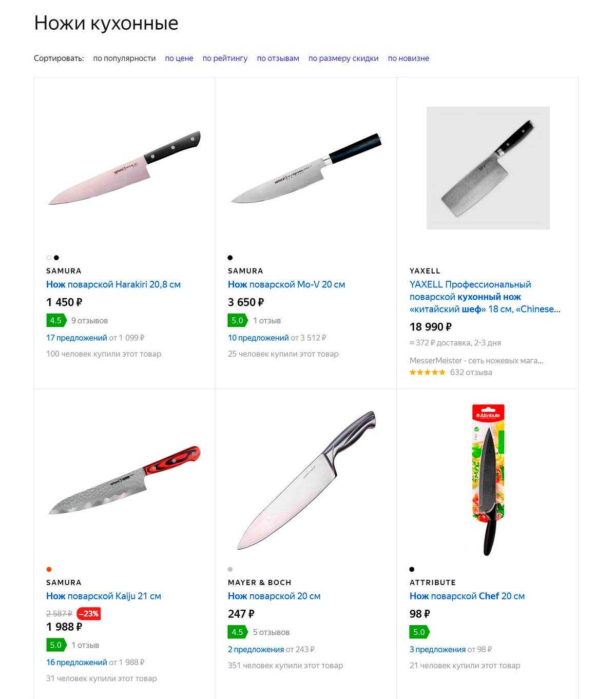
Task: Open Samura Mo-V 20 см product link
Action: pos(286,284)
